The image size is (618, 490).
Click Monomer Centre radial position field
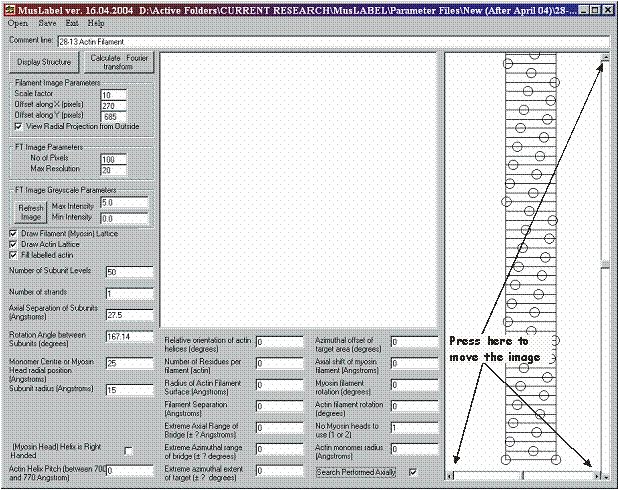[130, 363]
